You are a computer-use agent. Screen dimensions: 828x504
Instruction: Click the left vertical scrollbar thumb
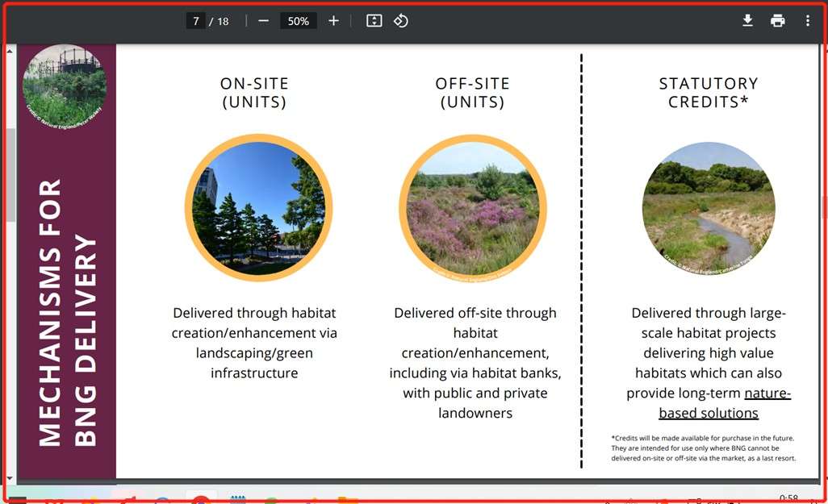click(10, 175)
